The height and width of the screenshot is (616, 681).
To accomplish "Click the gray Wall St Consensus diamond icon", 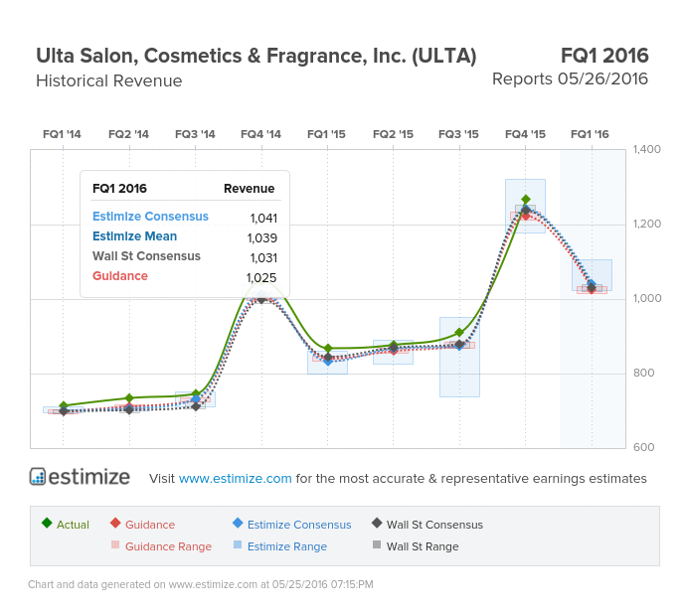I will [377, 523].
